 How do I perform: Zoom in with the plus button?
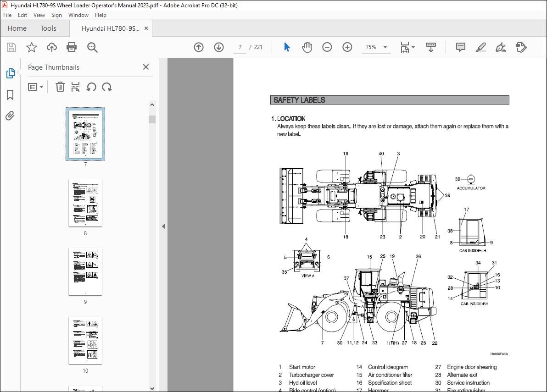[x=347, y=47]
